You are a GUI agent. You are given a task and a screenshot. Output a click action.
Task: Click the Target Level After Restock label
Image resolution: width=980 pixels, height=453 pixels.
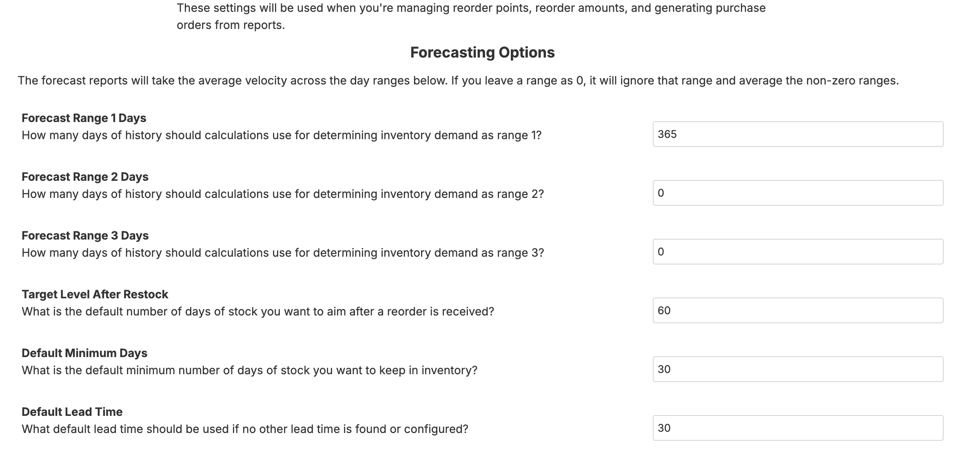tap(95, 294)
